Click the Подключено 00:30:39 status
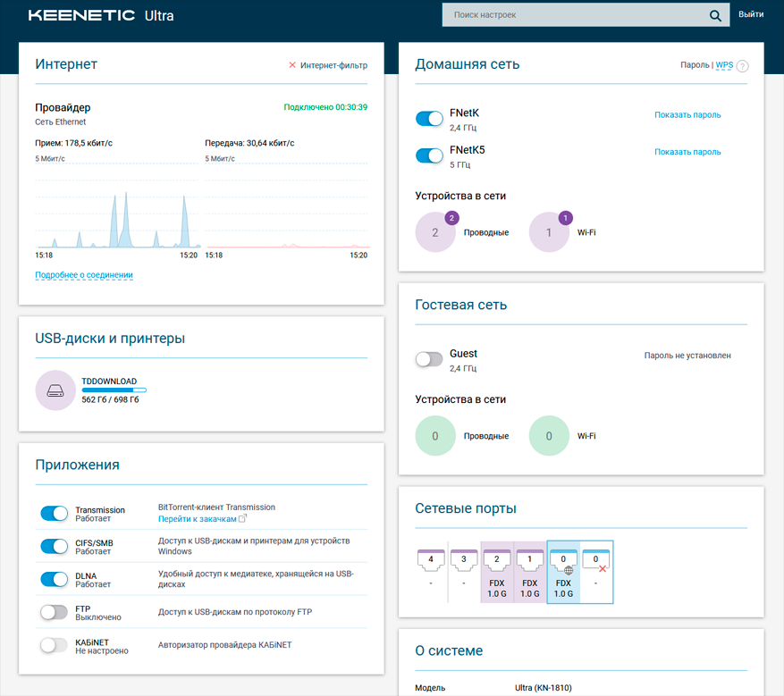The height and width of the screenshot is (696, 784). click(325, 107)
